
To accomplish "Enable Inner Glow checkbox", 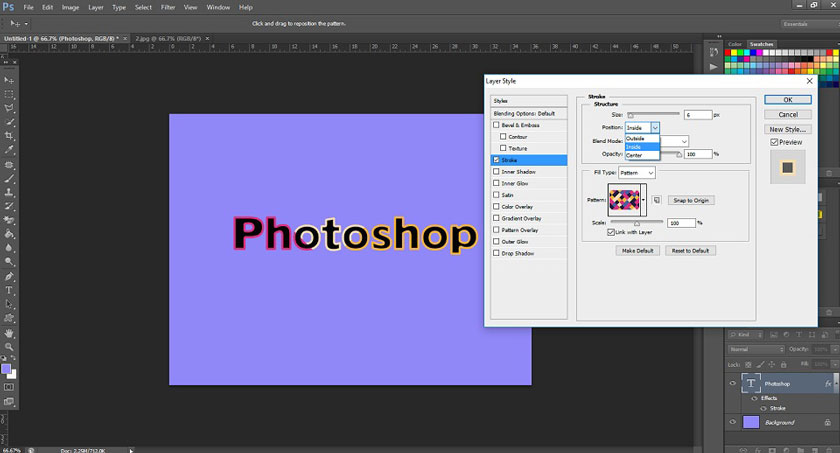I will click(496, 183).
